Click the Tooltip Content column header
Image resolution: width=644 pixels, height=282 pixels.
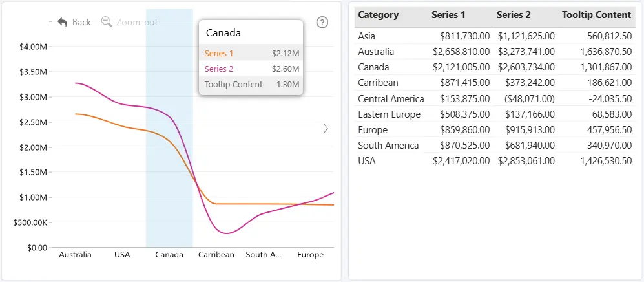coord(596,16)
